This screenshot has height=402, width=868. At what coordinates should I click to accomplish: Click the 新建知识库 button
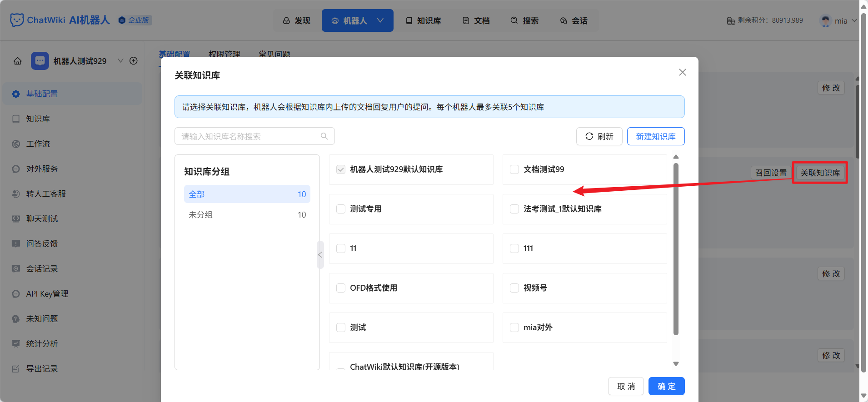pyautogui.click(x=655, y=136)
